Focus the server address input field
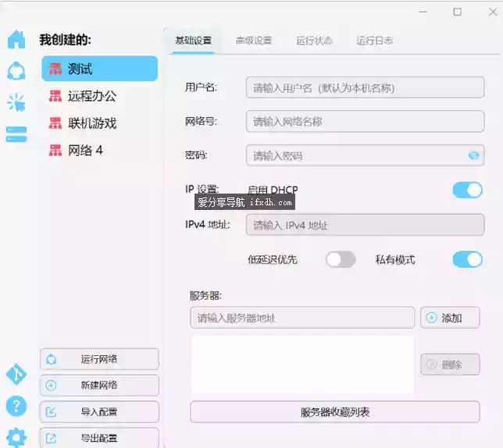The image size is (503, 448). (302, 318)
